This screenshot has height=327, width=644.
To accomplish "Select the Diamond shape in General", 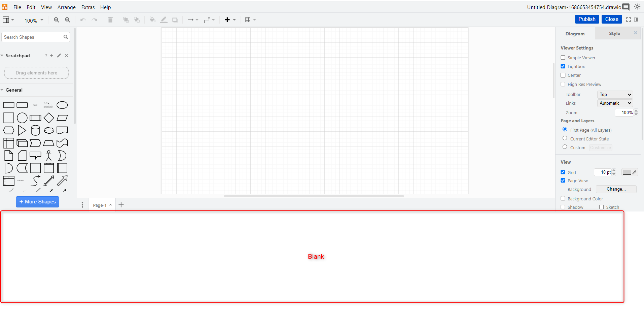I will click(x=49, y=118).
